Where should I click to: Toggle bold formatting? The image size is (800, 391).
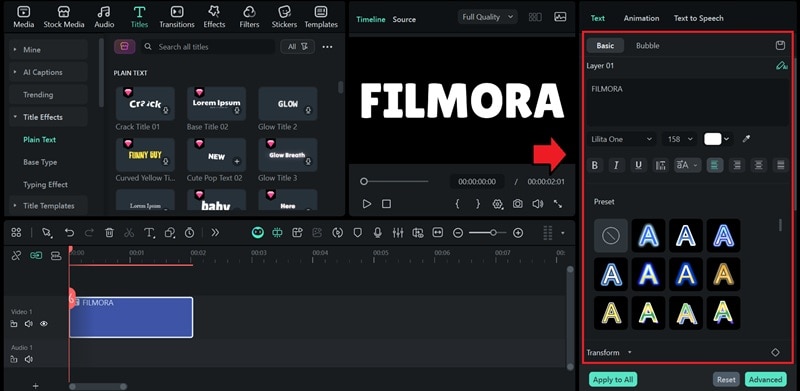click(x=594, y=165)
